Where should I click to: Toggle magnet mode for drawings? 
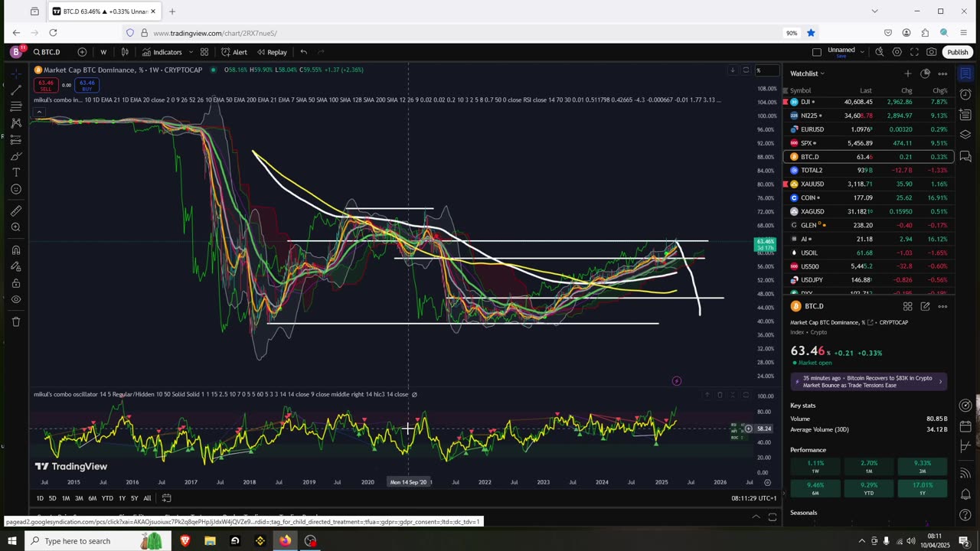click(x=16, y=249)
